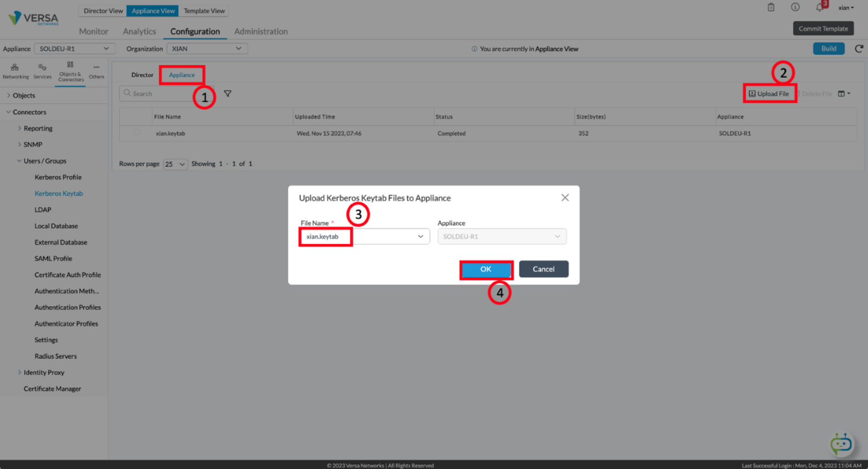Cancel the upload dialog
Viewport: 868px width, 469px height.
544,269
